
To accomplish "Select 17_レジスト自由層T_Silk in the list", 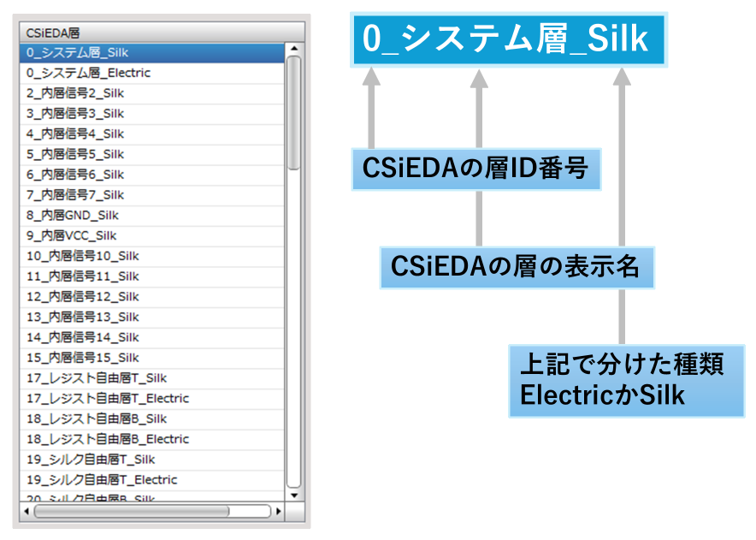I will [152, 378].
